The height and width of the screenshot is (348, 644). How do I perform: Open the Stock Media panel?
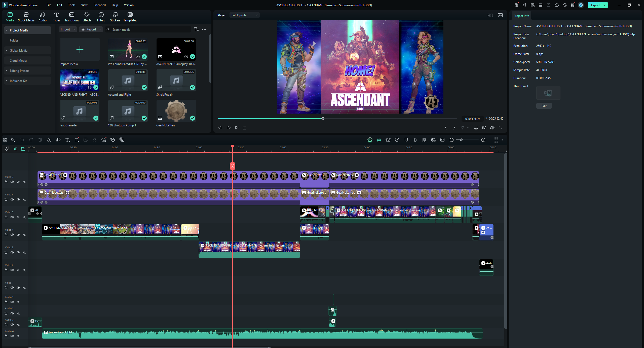(x=26, y=17)
